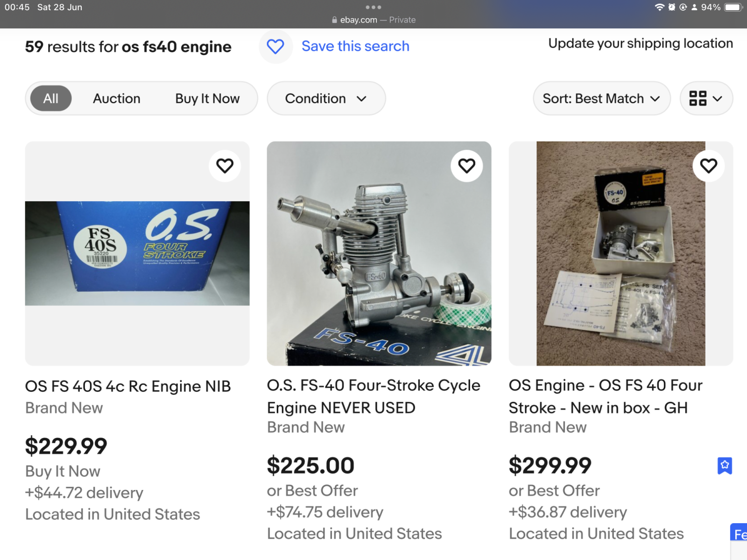
Task: Open the Sort: Best Match dropdown
Action: [601, 98]
